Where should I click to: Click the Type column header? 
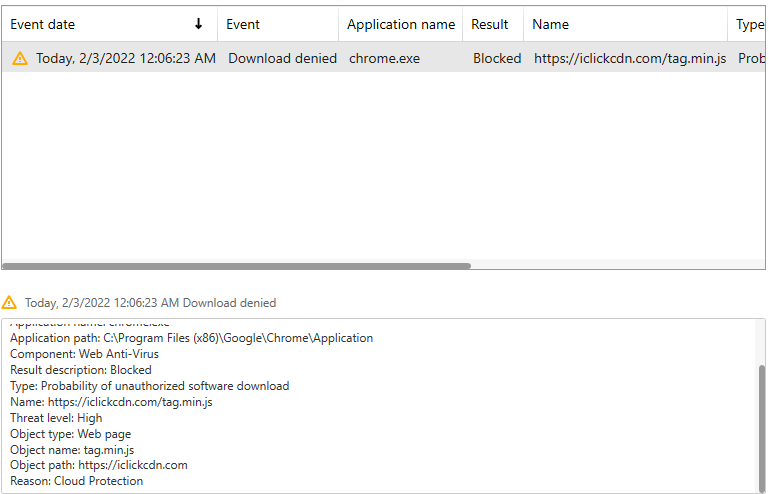(750, 24)
